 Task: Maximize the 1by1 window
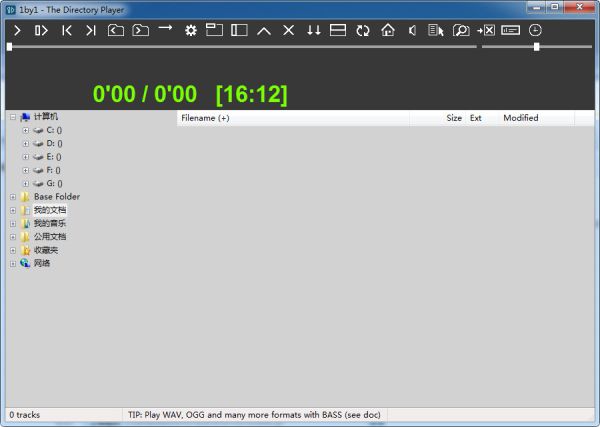pos(555,7)
